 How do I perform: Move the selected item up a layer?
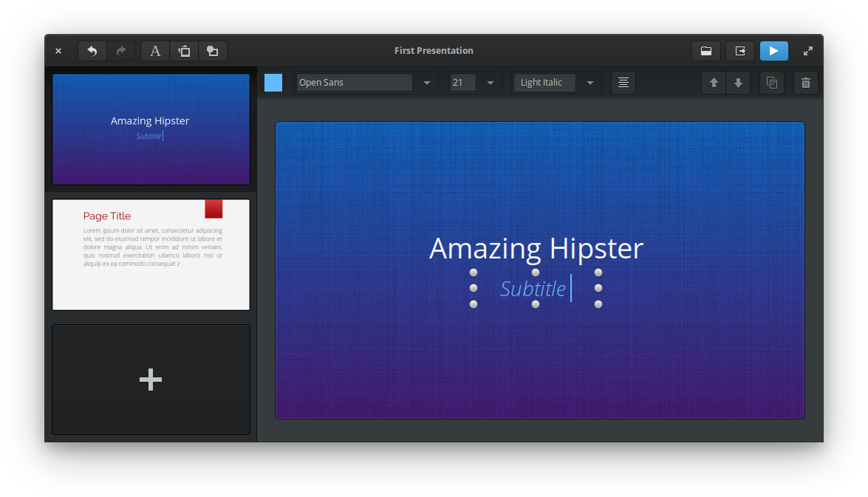(x=714, y=83)
